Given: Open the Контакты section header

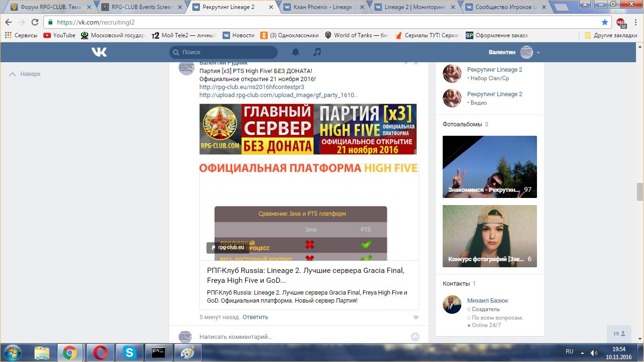Looking at the screenshot, I should (x=459, y=284).
